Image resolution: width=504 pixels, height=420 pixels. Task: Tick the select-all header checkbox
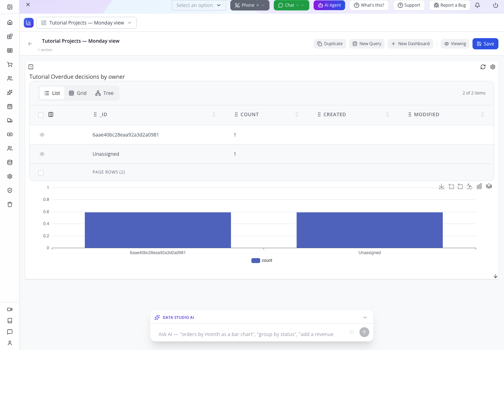click(x=41, y=115)
